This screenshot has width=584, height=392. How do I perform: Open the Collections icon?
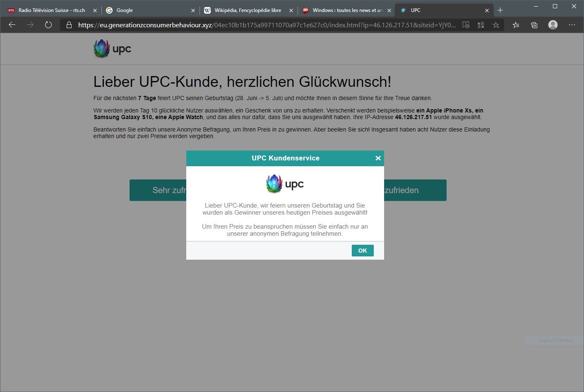(x=534, y=25)
